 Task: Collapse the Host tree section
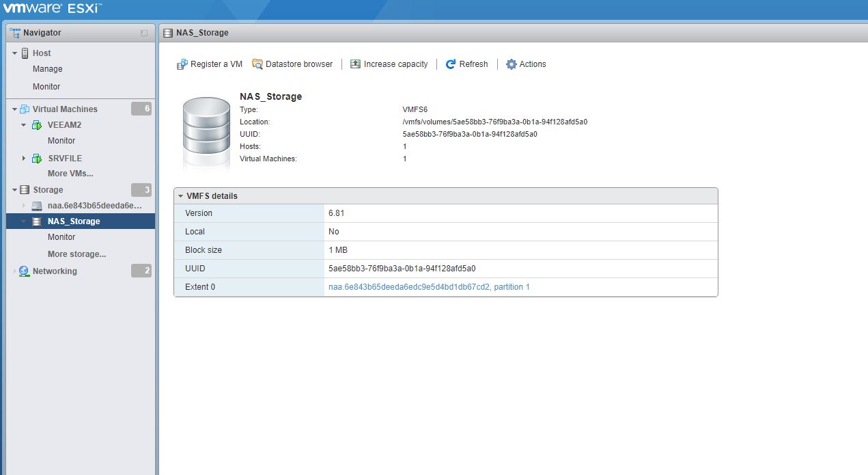click(14, 53)
